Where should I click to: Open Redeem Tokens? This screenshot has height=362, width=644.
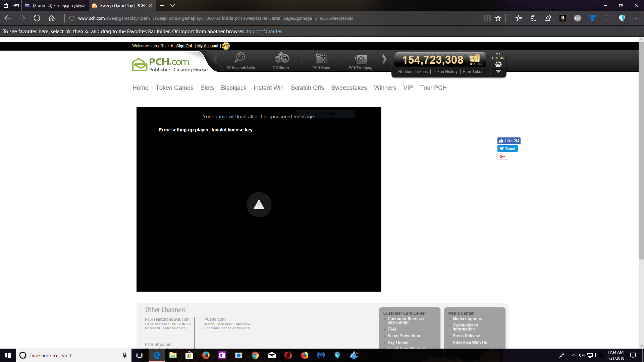(413, 72)
